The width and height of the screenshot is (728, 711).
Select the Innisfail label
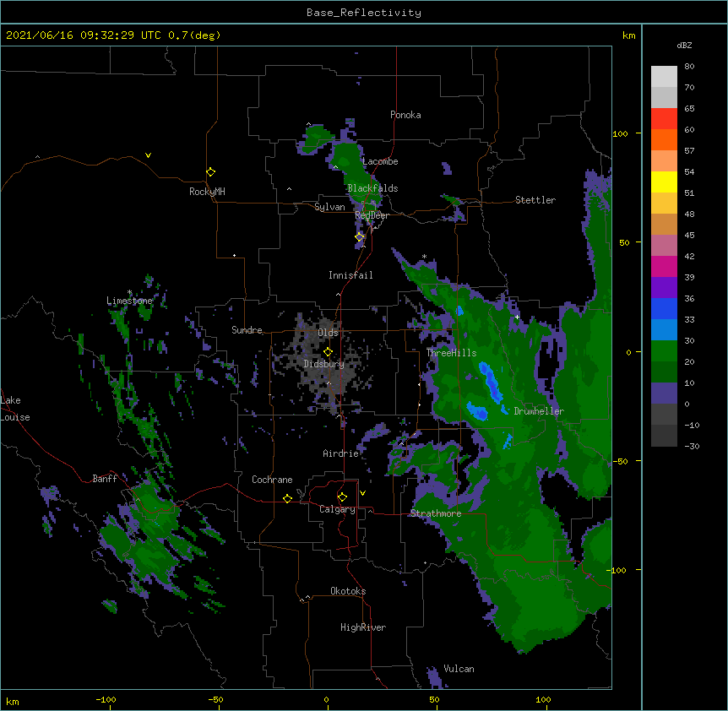tap(350, 275)
